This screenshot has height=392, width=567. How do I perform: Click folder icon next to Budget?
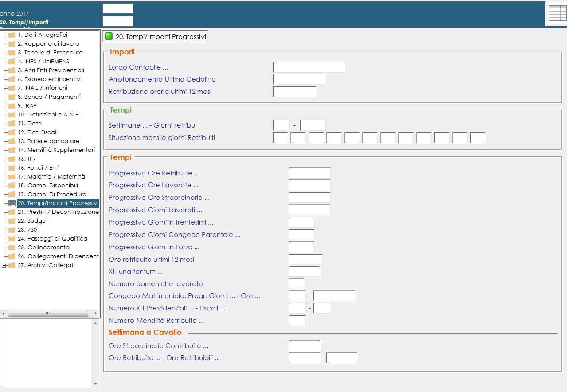coord(12,221)
